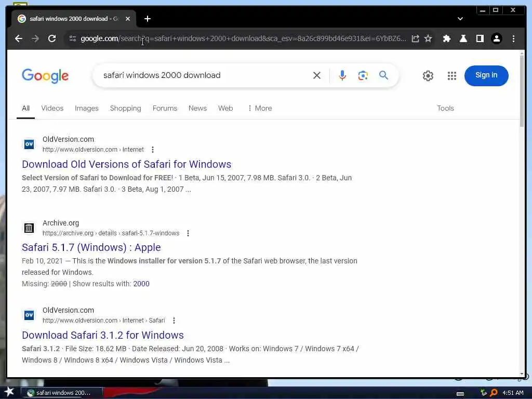Open more options for Safari 3.1.2 result
The width and height of the screenshot is (532, 399).
point(174,320)
